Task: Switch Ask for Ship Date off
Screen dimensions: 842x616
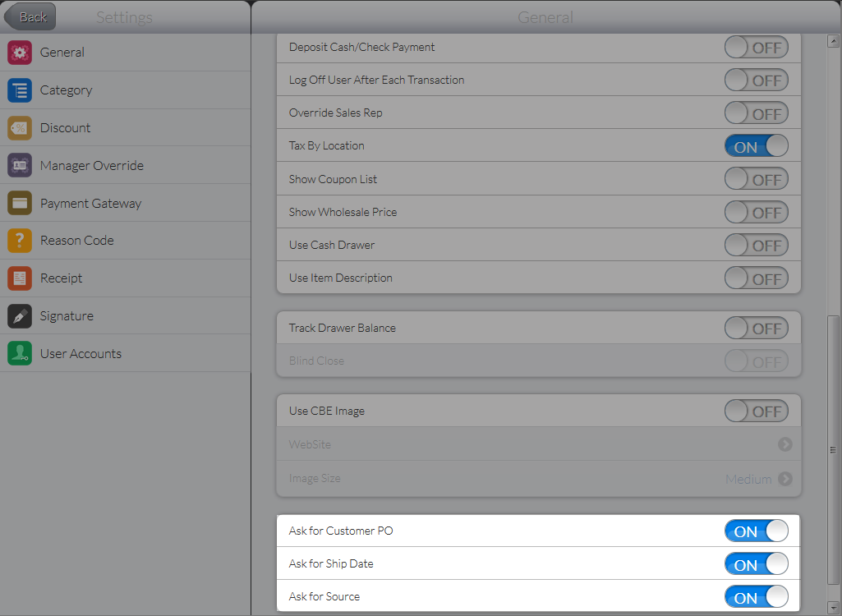Action: (x=756, y=564)
